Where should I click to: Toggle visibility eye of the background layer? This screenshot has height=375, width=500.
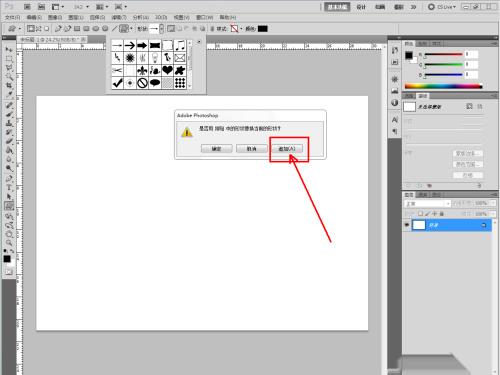coord(407,225)
